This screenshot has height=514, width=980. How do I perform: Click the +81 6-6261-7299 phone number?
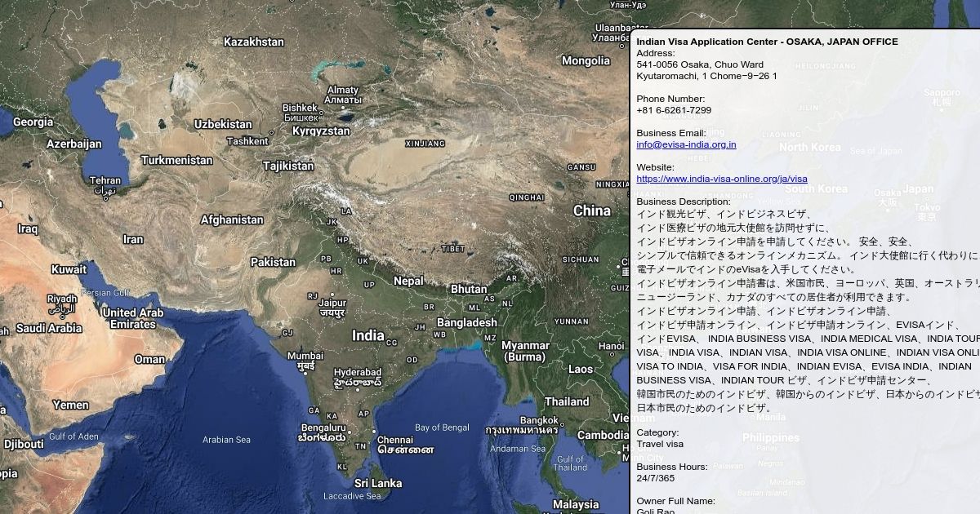[674, 110]
